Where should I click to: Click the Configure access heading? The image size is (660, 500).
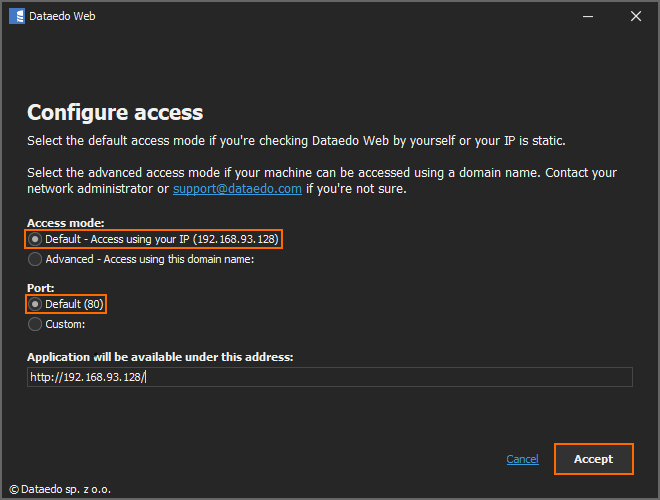pyautogui.click(x=115, y=113)
